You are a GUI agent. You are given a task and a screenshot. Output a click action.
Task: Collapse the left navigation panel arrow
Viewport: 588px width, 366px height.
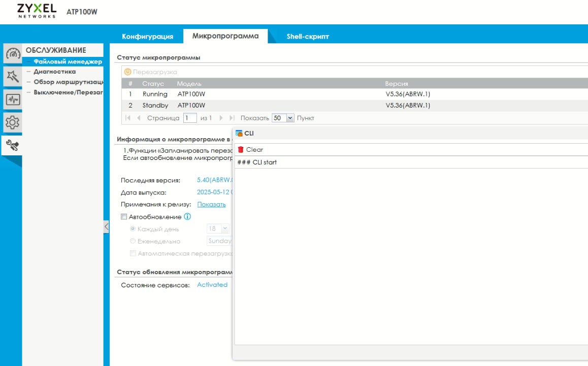point(107,226)
